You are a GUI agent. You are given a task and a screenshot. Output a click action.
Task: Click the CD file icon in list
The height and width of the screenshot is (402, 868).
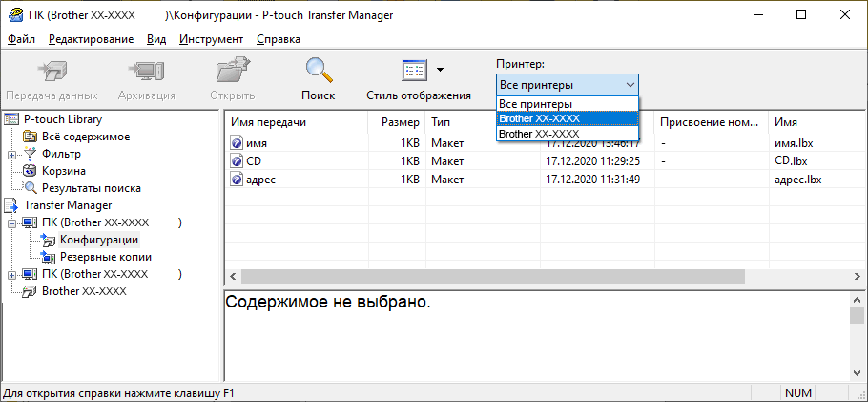point(237,160)
